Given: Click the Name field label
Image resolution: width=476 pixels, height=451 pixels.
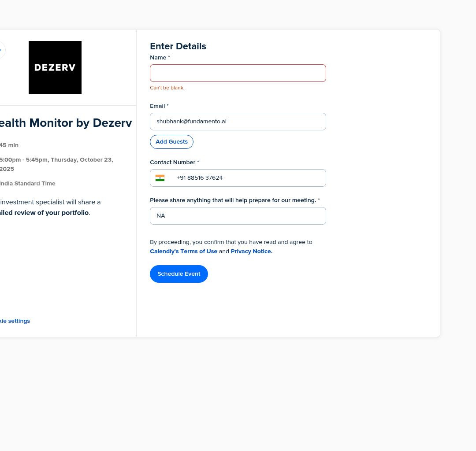Looking at the screenshot, I should pos(158,58).
